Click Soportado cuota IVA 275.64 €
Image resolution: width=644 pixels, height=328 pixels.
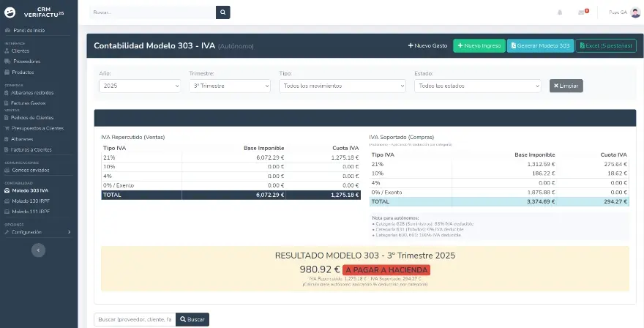coord(616,164)
